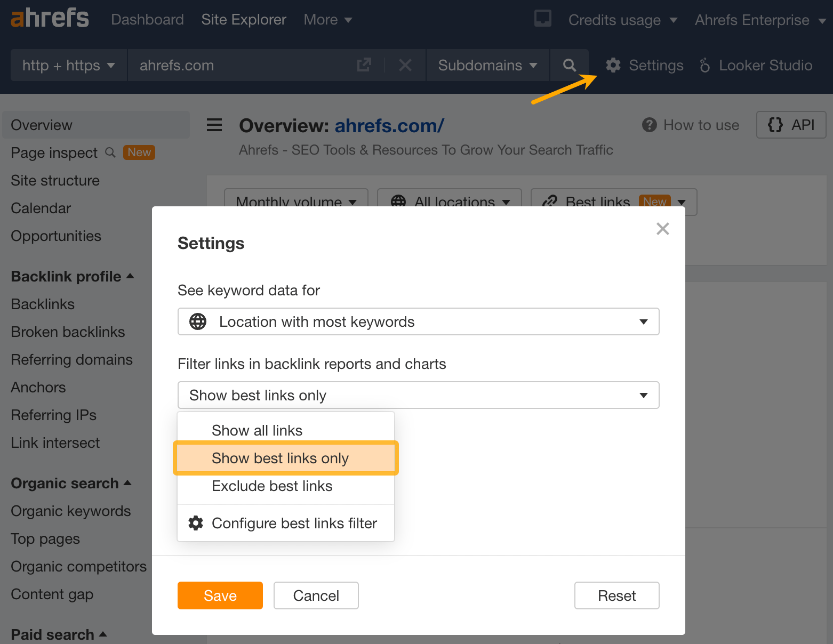Viewport: 833px width, 644px height.
Task: Click the Looker Studio icon
Action: tap(705, 65)
